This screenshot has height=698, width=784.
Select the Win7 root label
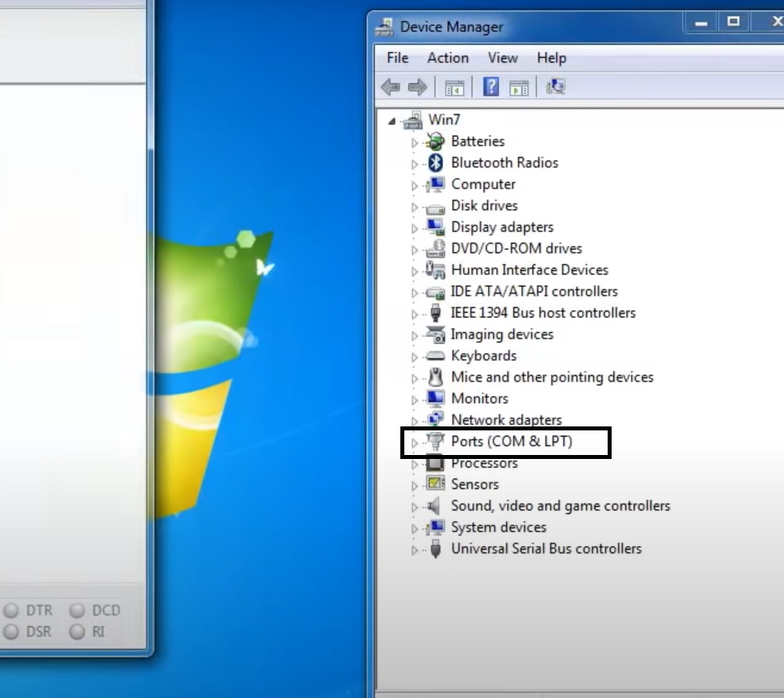(x=444, y=120)
